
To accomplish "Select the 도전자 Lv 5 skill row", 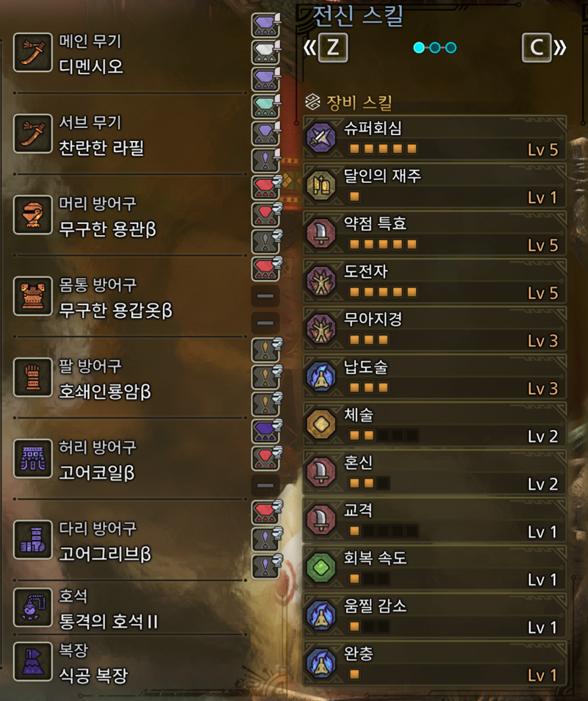I will pos(434,281).
